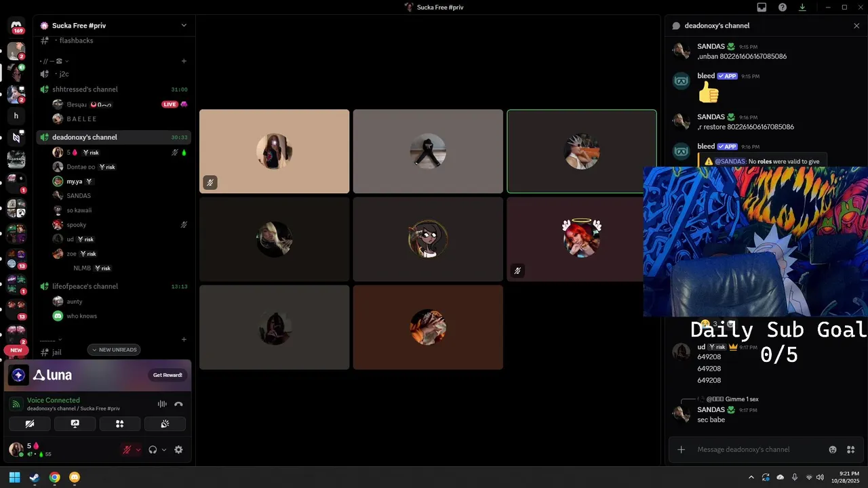868x488 pixels.
Task: Collapse the bottom dotted category chevron
Action: pos(60,340)
